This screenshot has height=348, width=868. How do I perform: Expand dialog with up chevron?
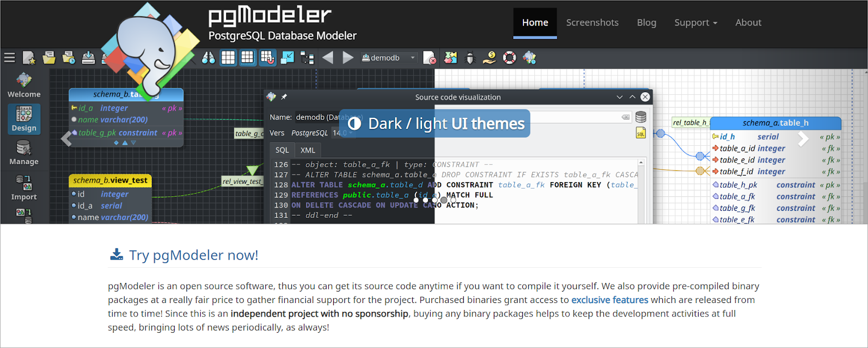point(633,97)
